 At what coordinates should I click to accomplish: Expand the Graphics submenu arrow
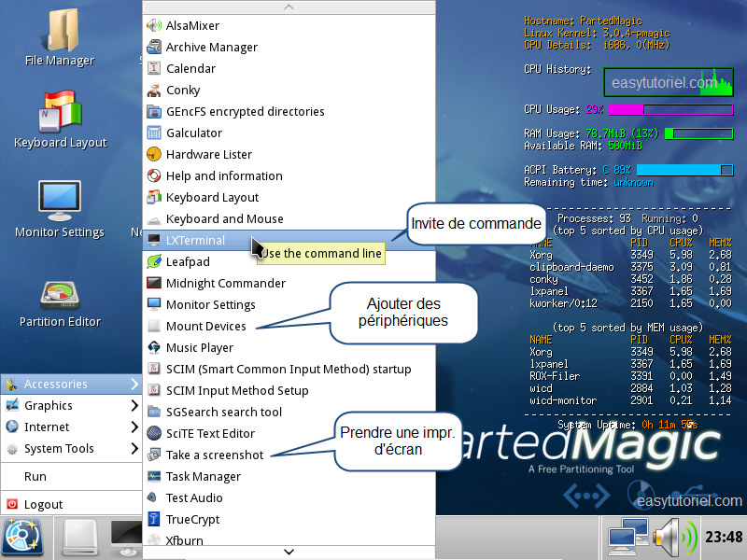(134, 405)
